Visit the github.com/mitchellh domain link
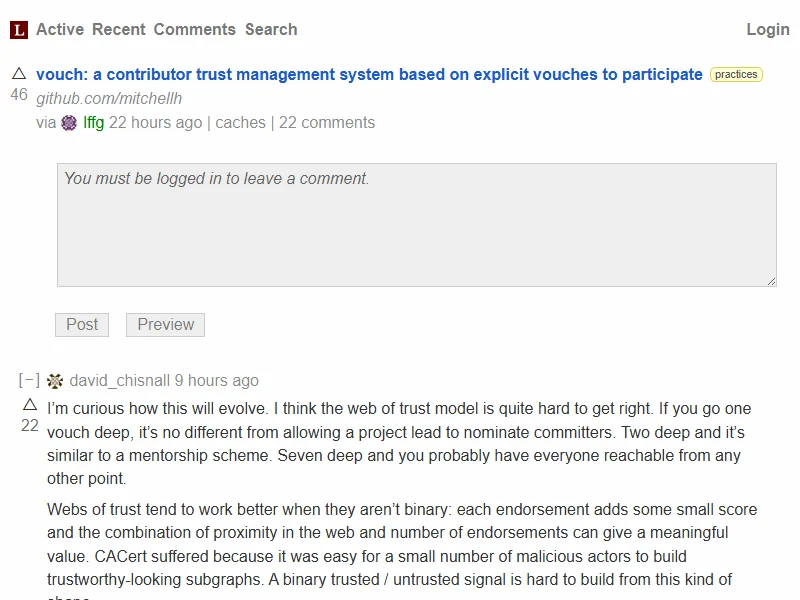Screen dimensions: 800x600 [x=109, y=98]
